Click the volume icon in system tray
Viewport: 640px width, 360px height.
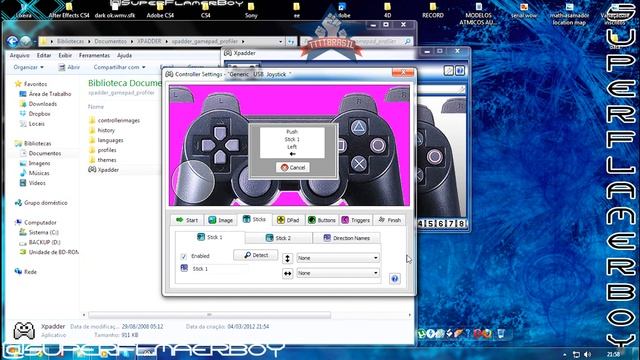click(587, 354)
